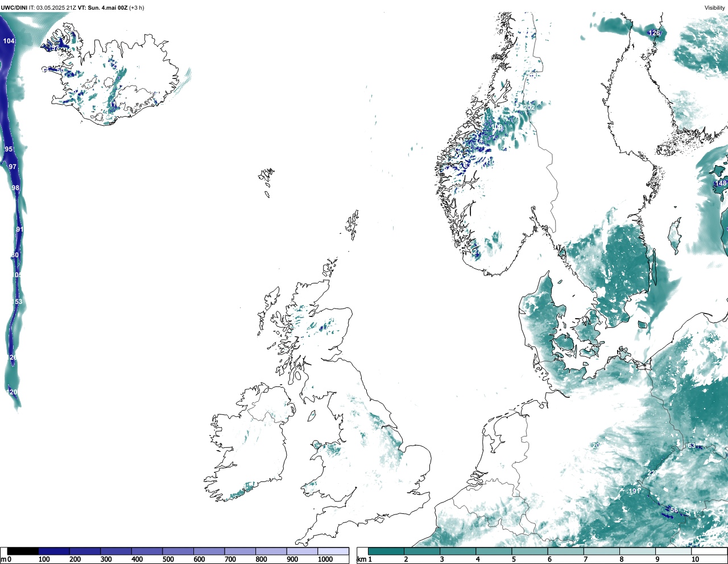Click the 'UWC/DINI' model label in the header
Screen dimensions: 728x564
pos(14,7)
